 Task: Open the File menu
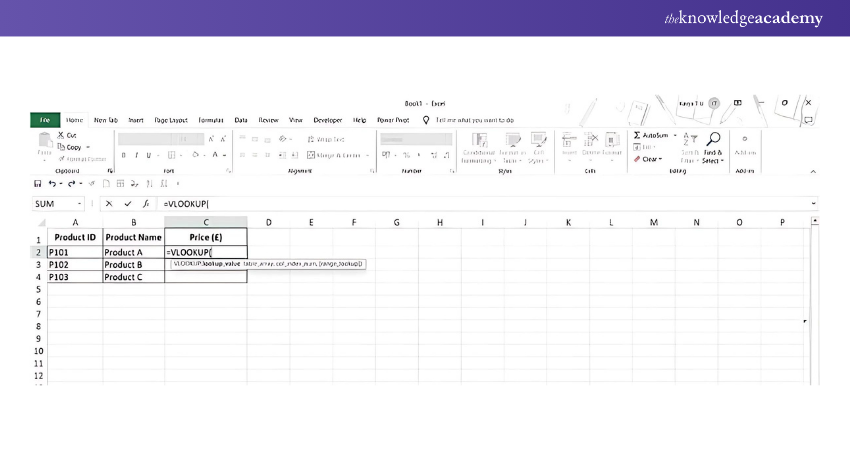click(x=45, y=119)
